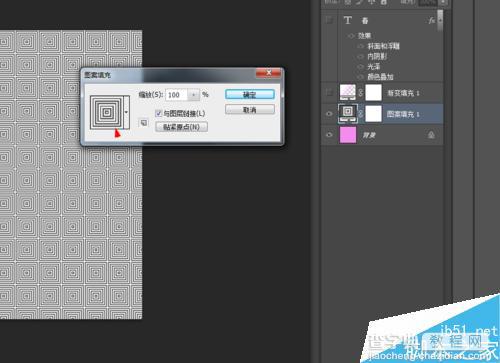Open the pattern picker dropdown arrow
Image resolution: width=500 pixels, height=363 pixels.
coord(126,112)
